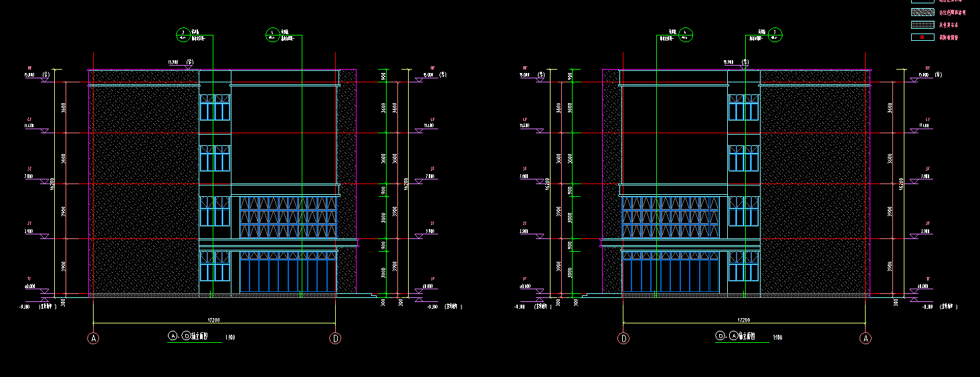
Task: Select the 17200 dimension text under left elevation
Action: [x=214, y=321]
